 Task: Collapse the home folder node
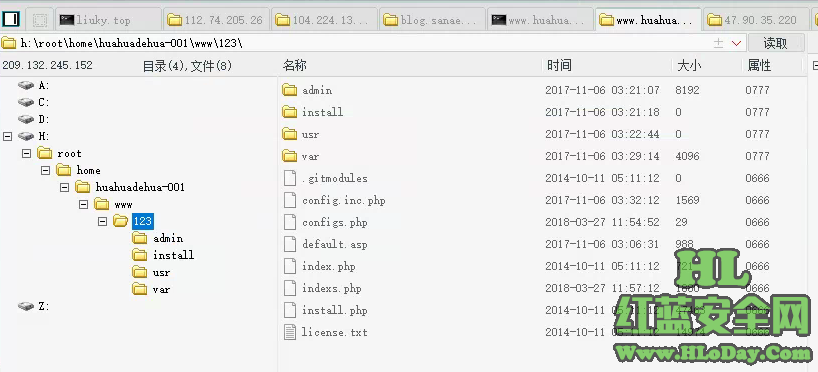click(x=45, y=170)
